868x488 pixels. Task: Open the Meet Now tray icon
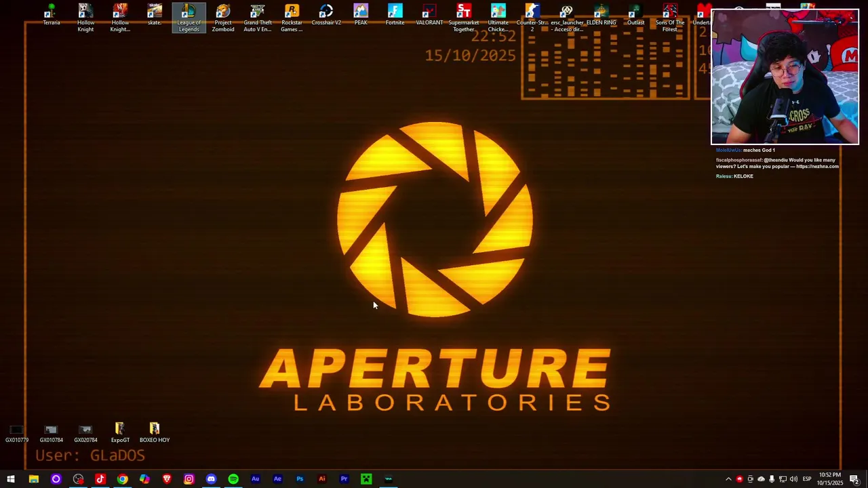[x=750, y=479]
